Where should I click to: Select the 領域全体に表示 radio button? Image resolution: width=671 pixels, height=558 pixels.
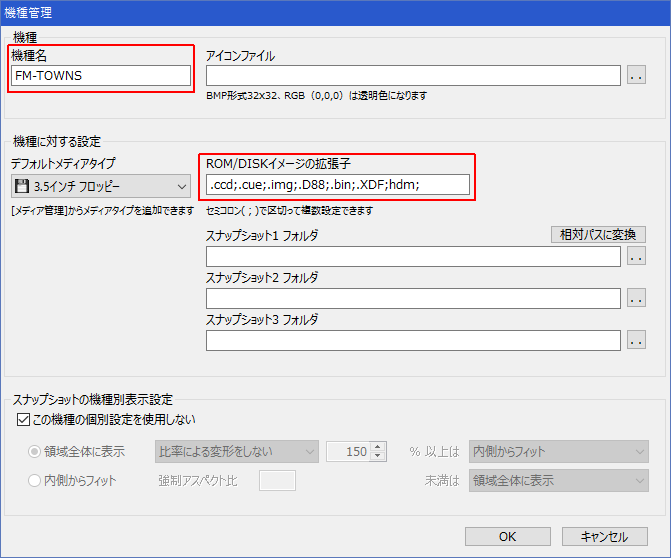coord(34,452)
